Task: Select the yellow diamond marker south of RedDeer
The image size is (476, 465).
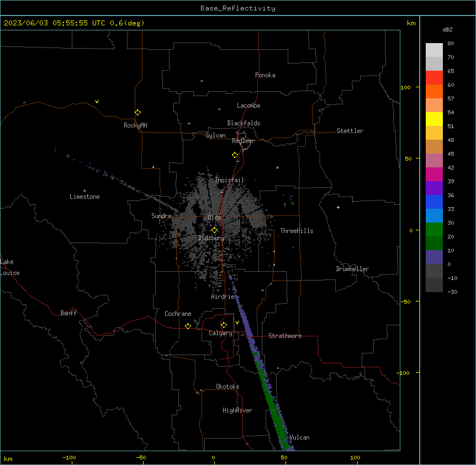Action: click(235, 155)
